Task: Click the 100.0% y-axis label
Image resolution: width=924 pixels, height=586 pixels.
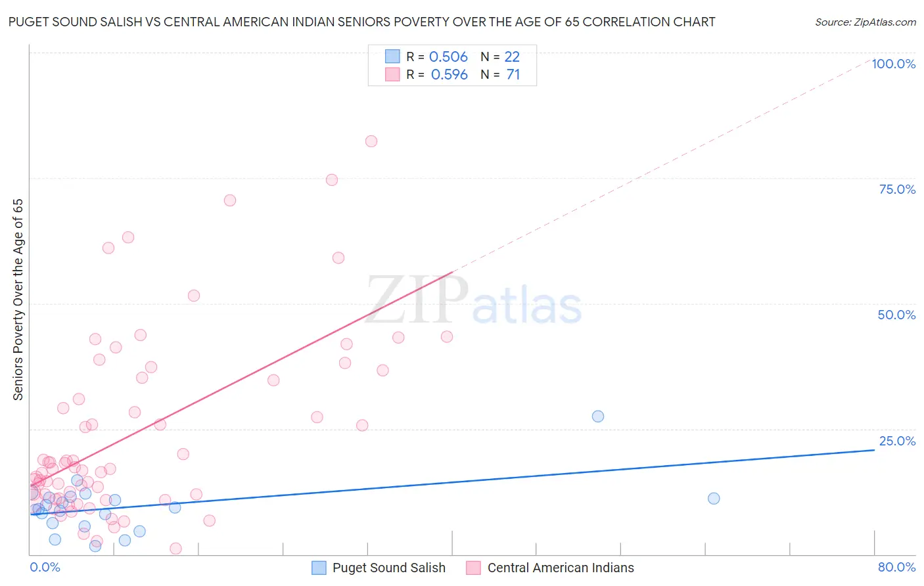Action: coord(894,64)
